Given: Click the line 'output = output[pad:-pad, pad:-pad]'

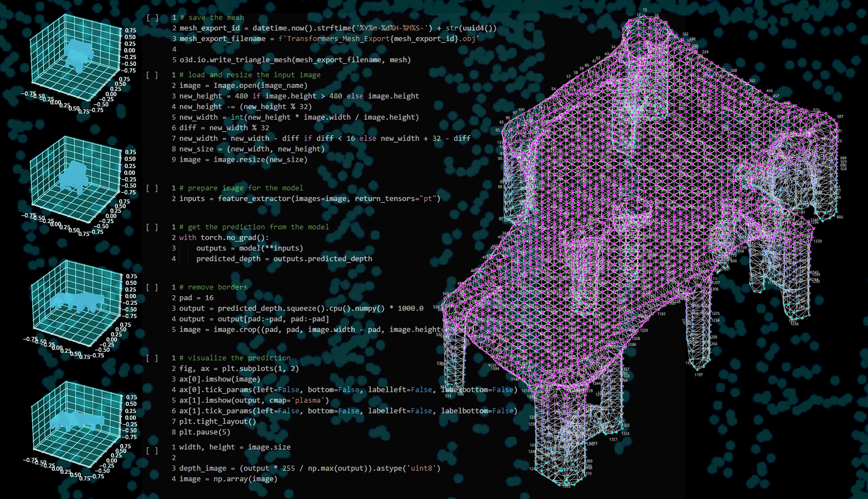Looking at the screenshot, I should point(254,319).
